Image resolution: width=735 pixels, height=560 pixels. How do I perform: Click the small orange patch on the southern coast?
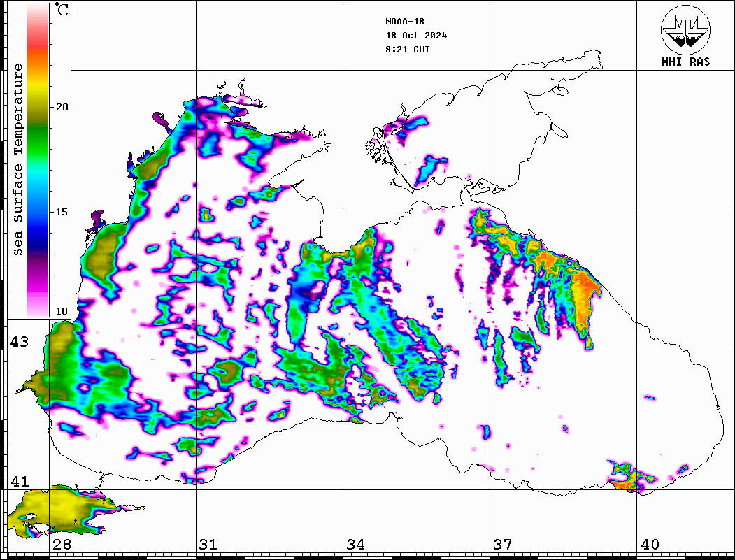click(x=625, y=485)
